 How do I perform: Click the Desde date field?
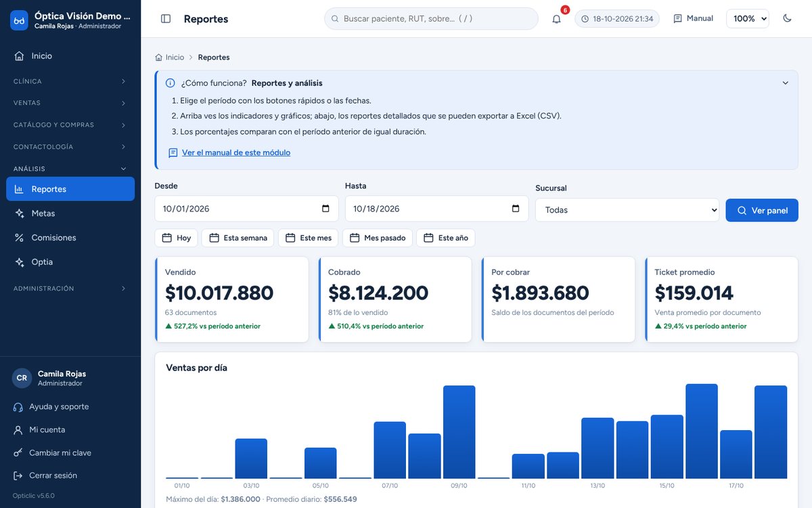click(246, 209)
